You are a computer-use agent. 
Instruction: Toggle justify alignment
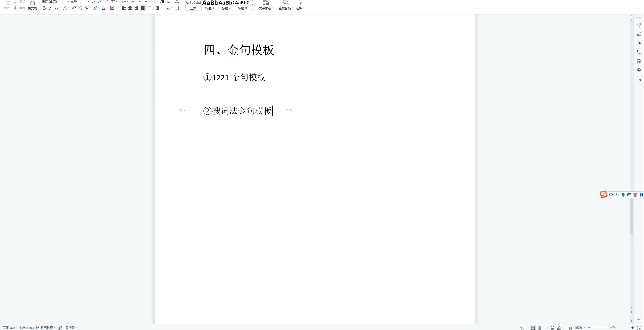[x=143, y=8]
